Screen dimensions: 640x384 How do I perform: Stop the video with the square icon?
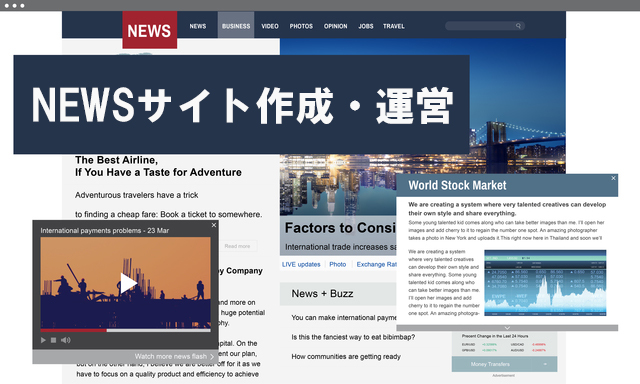[x=53, y=340]
